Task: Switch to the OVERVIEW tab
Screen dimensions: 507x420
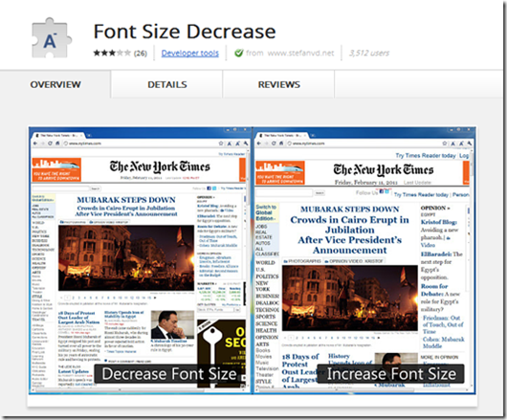Action: 55,84
